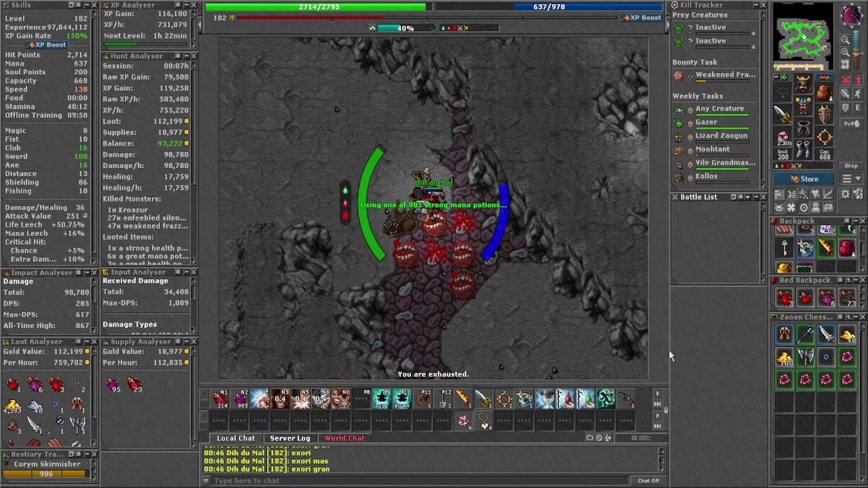The image size is (868, 488).
Task: Adjust the minimap floor level slider
Action: point(856,49)
